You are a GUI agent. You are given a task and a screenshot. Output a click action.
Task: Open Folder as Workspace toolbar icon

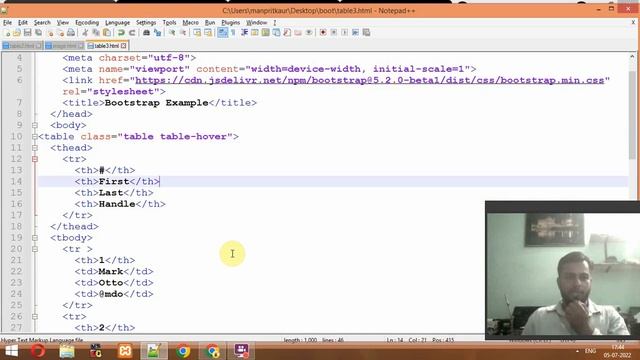[298, 33]
